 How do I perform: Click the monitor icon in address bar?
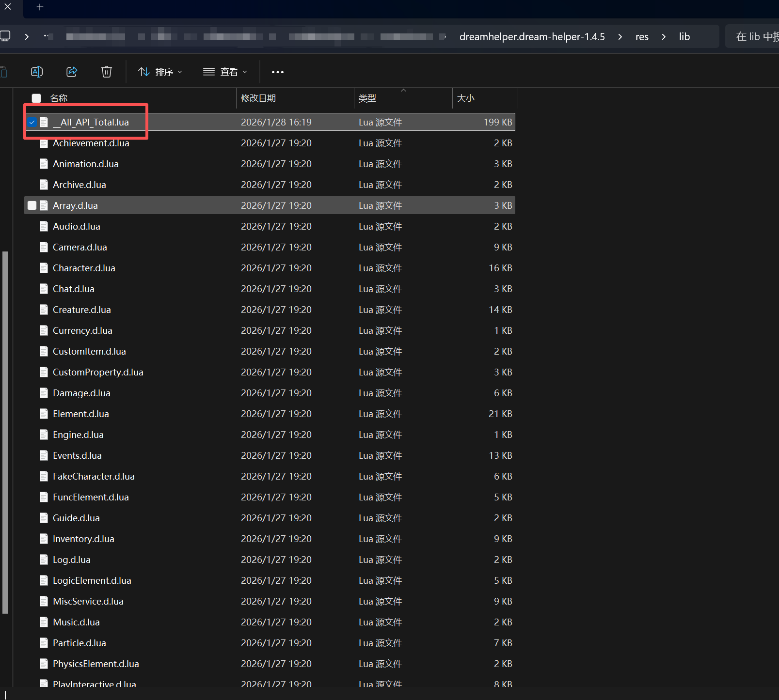pos(5,36)
